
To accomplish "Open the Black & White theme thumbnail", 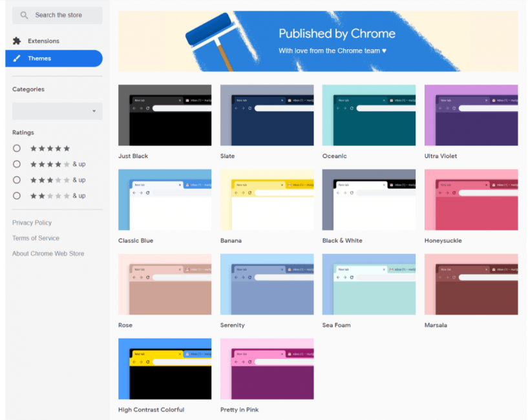I will (369, 200).
